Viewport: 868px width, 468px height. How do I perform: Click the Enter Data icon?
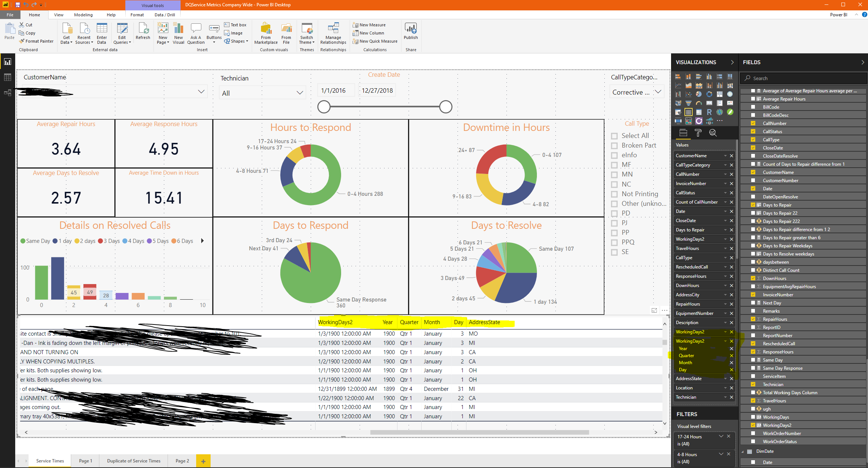click(102, 33)
